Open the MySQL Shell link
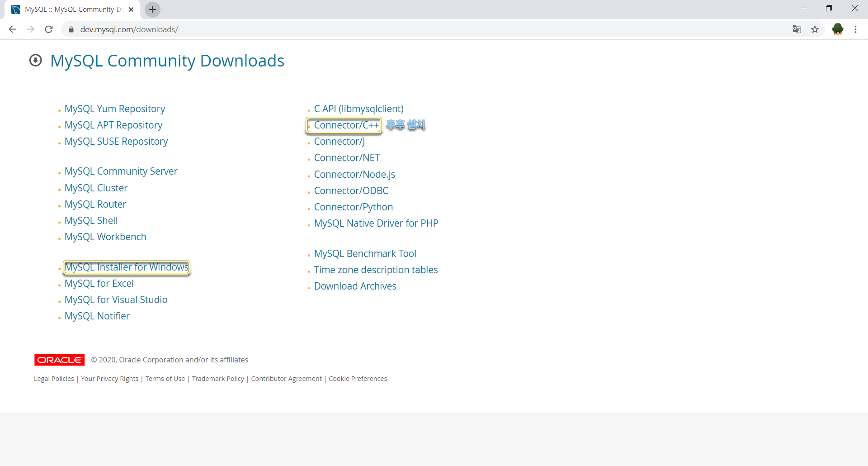 click(x=91, y=221)
